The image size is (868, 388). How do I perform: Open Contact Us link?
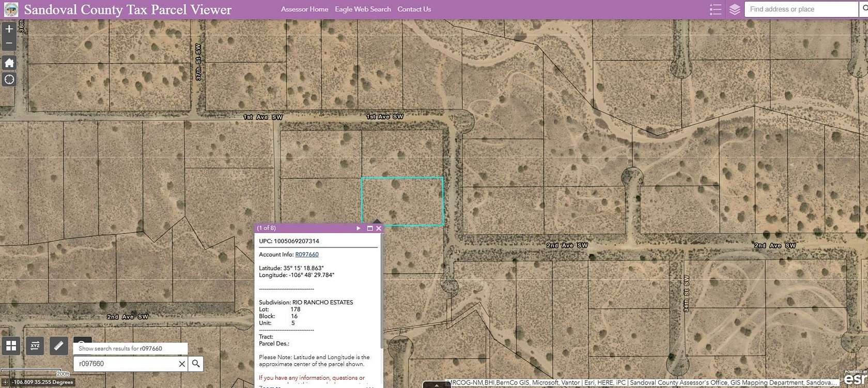[414, 9]
